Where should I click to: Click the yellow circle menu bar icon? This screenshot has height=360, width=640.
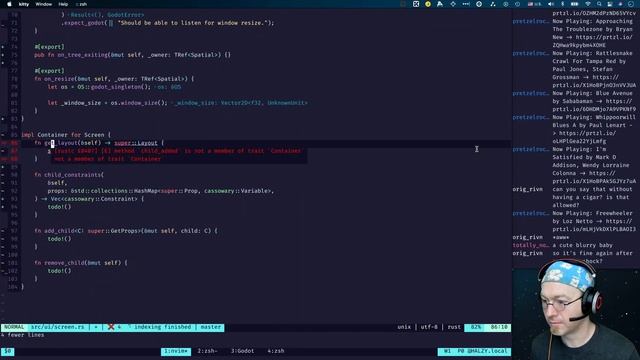[x=428, y=4]
